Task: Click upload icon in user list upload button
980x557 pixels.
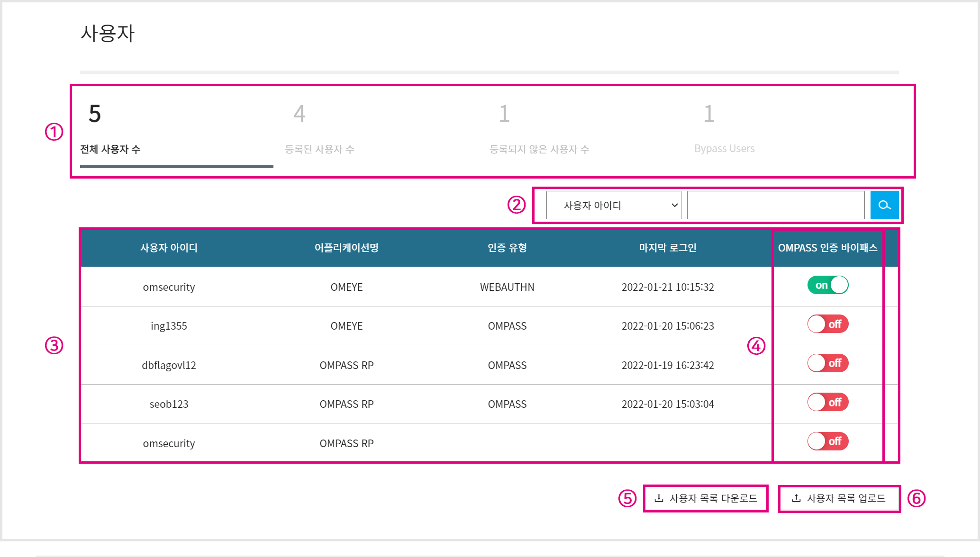Action: pos(796,498)
